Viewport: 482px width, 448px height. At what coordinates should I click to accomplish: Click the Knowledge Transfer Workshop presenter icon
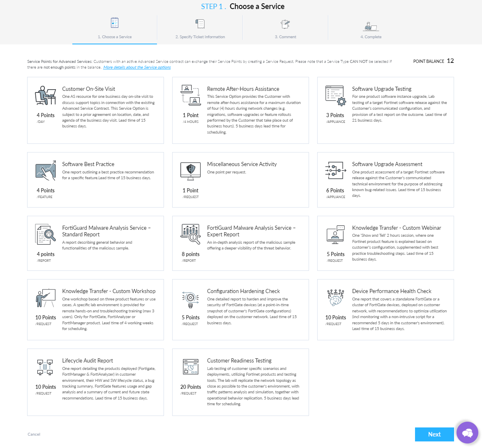coord(45,298)
